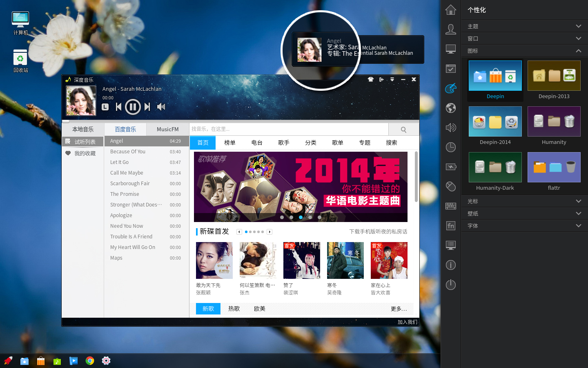Mute the music player volume
Viewport: 588px width, 368px height.
click(x=161, y=107)
